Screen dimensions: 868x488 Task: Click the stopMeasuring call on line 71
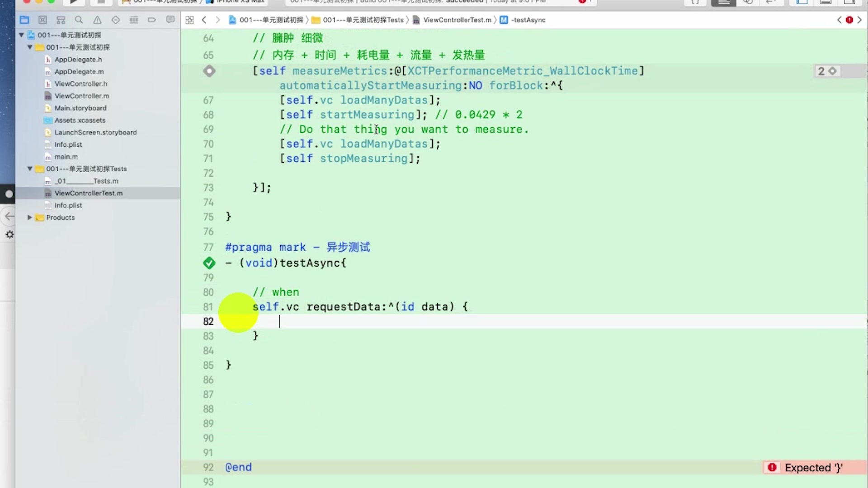click(x=364, y=159)
